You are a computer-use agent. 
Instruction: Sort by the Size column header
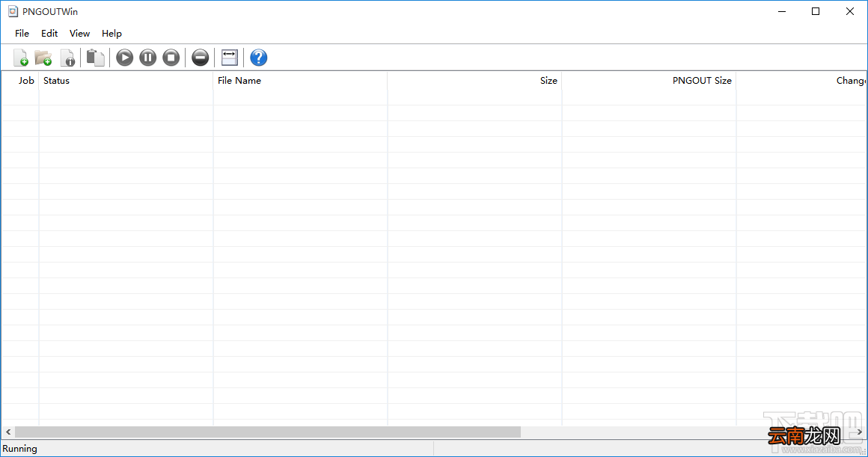pyautogui.click(x=475, y=81)
